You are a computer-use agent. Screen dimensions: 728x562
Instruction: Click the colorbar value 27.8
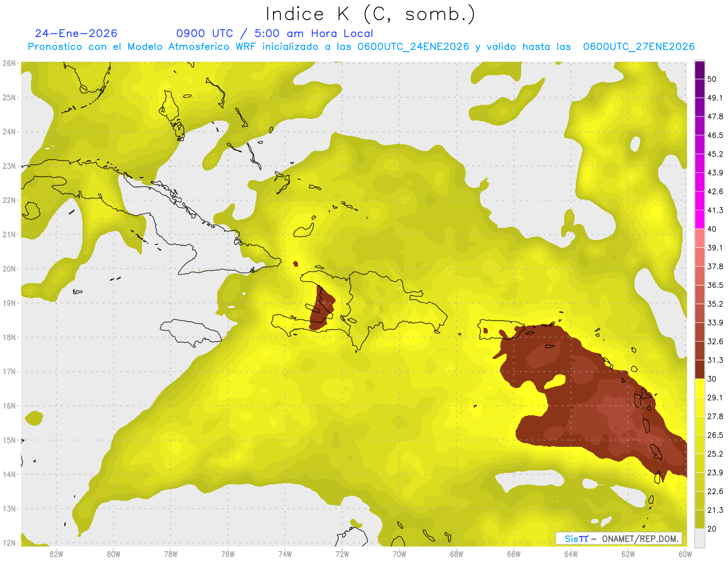[715, 416]
